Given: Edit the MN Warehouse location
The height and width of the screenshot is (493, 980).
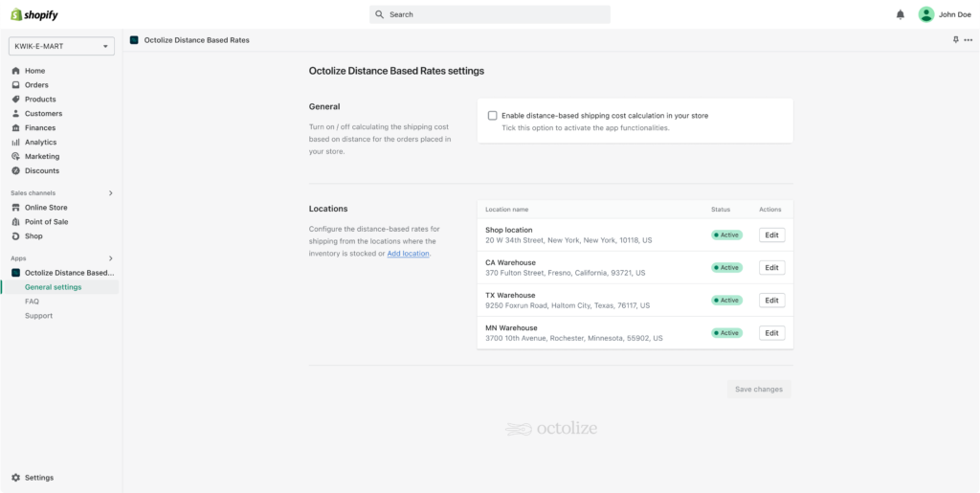Looking at the screenshot, I should tap(772, 332).
